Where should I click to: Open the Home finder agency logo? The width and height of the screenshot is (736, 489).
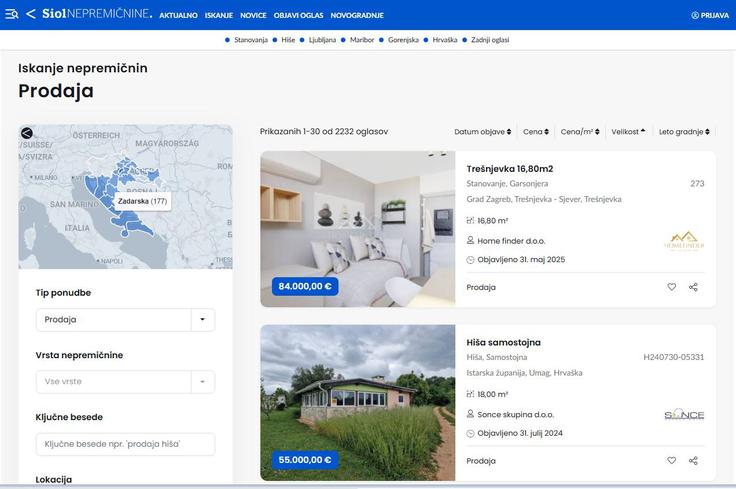tap(684, 241)
